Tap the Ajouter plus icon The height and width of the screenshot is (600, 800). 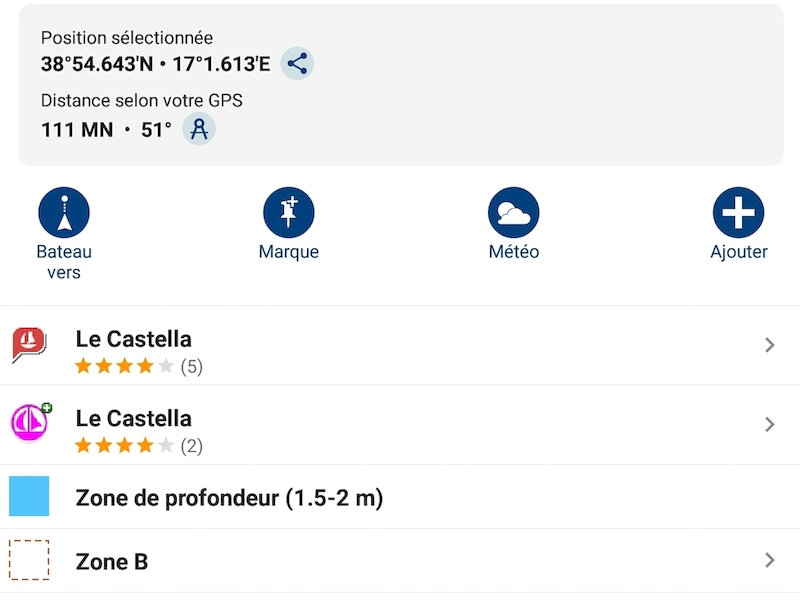pyautogui.click(x=738, y=212)
